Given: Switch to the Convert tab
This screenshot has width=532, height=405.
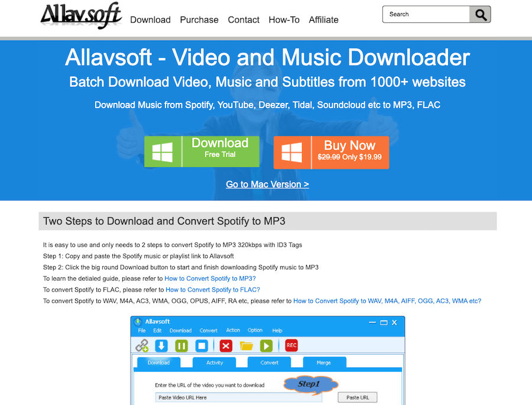Looking at the screenshot, I should (270, 362).
